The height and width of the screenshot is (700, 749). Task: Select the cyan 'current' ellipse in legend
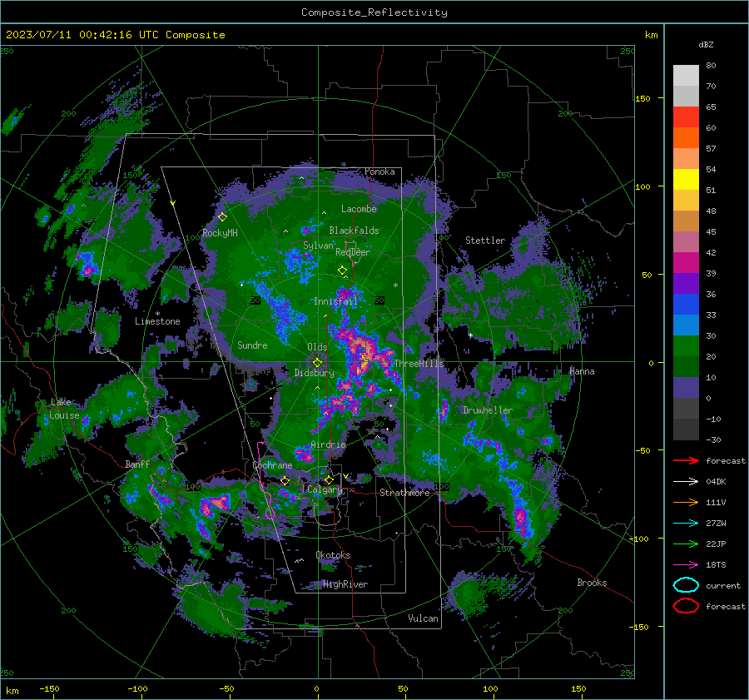[686, 585]
